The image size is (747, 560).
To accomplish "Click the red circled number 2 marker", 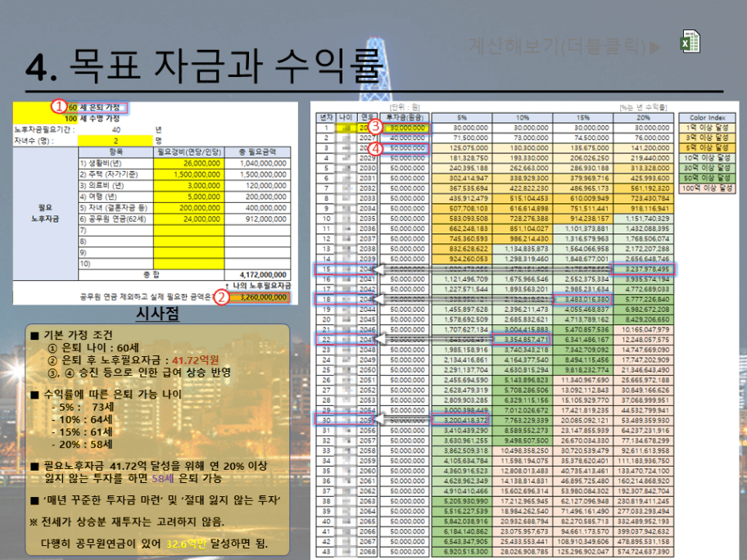I will (x=221, y=298).
